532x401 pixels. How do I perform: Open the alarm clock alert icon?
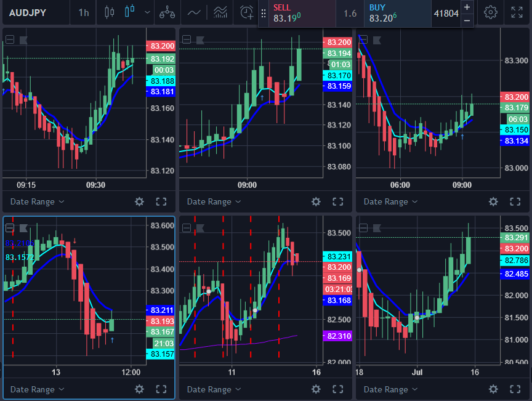pyautogui.click(x=246, y=12)
